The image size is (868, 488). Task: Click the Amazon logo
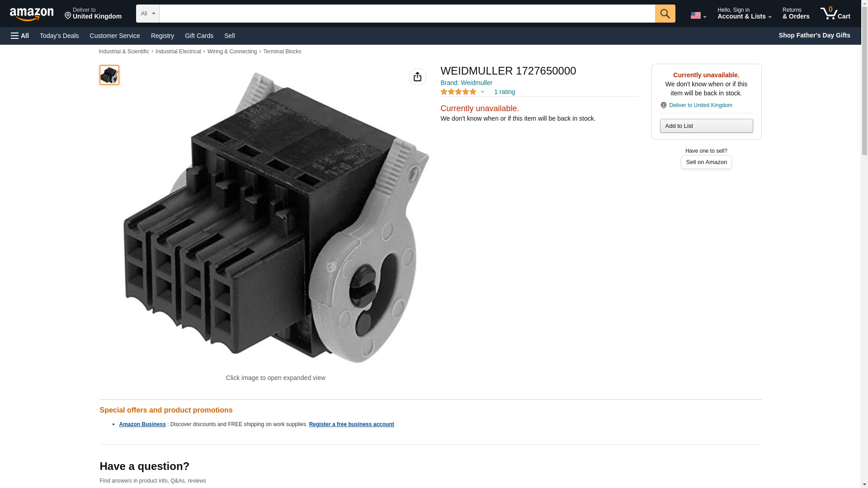point(32,14)
